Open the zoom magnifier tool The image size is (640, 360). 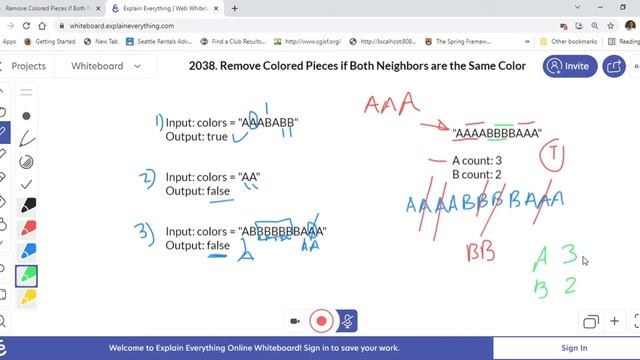pyautogui.click(x=2, y=322)
